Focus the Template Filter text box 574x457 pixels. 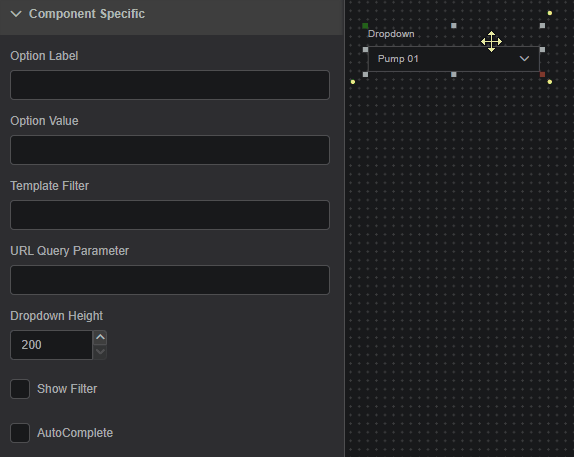click(170, 215)
